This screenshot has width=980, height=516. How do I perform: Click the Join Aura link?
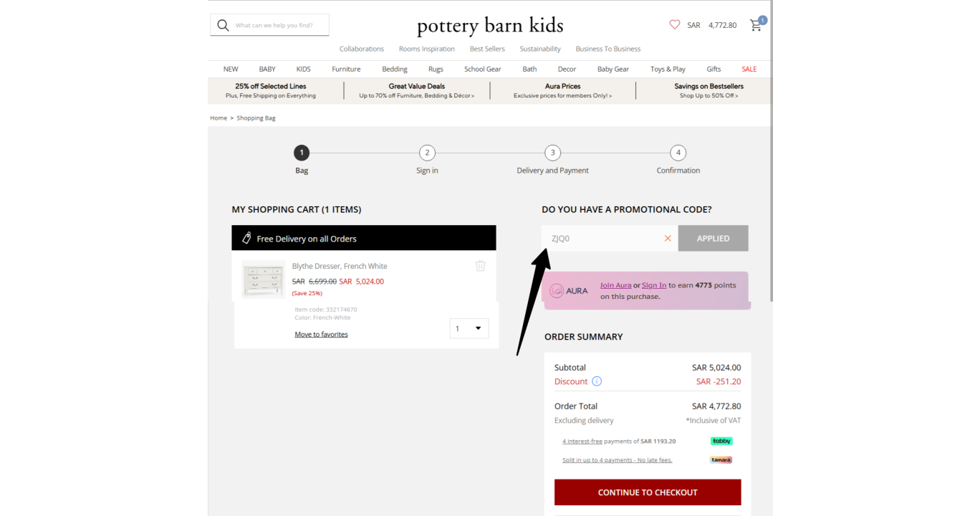pyautogui.click(x=615, y=285)
